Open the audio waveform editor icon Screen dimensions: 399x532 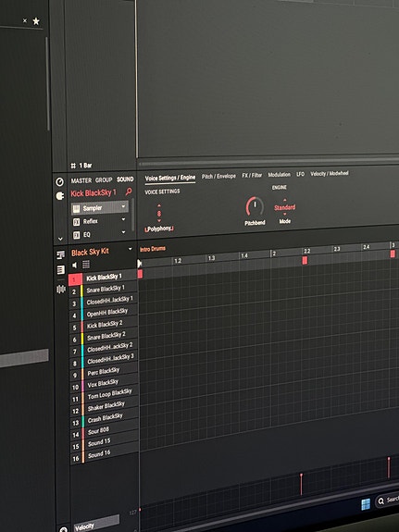point(61,289)
